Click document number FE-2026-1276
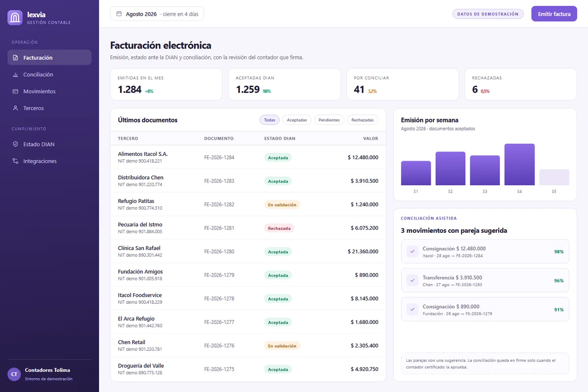588x392 pixels. 219,345
